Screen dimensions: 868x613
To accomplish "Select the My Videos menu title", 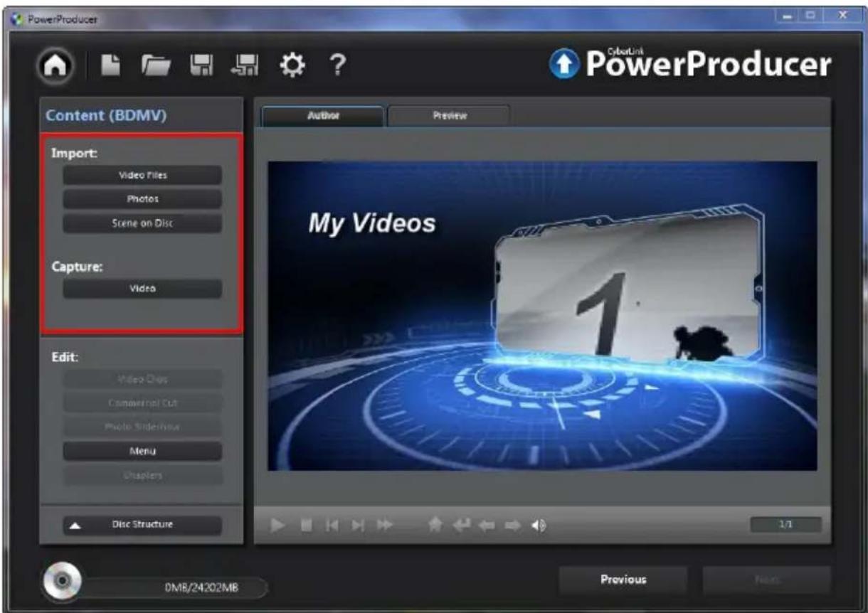I will point(371,224).
